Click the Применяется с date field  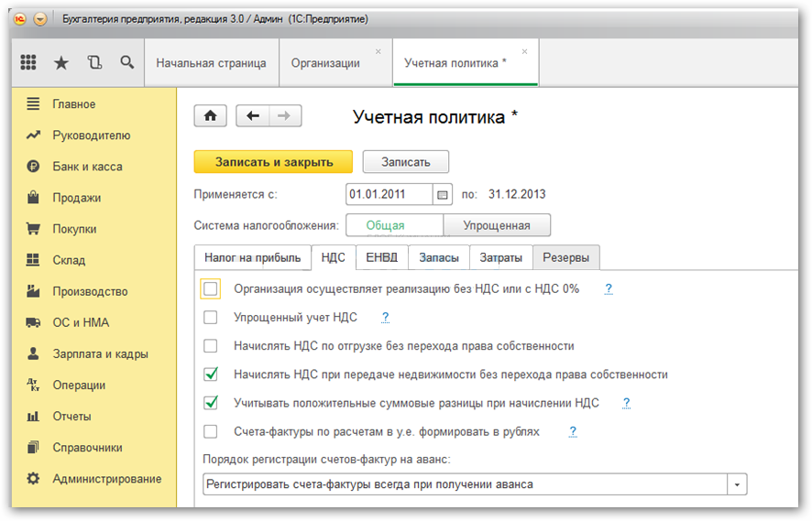(x=389, y=195)
